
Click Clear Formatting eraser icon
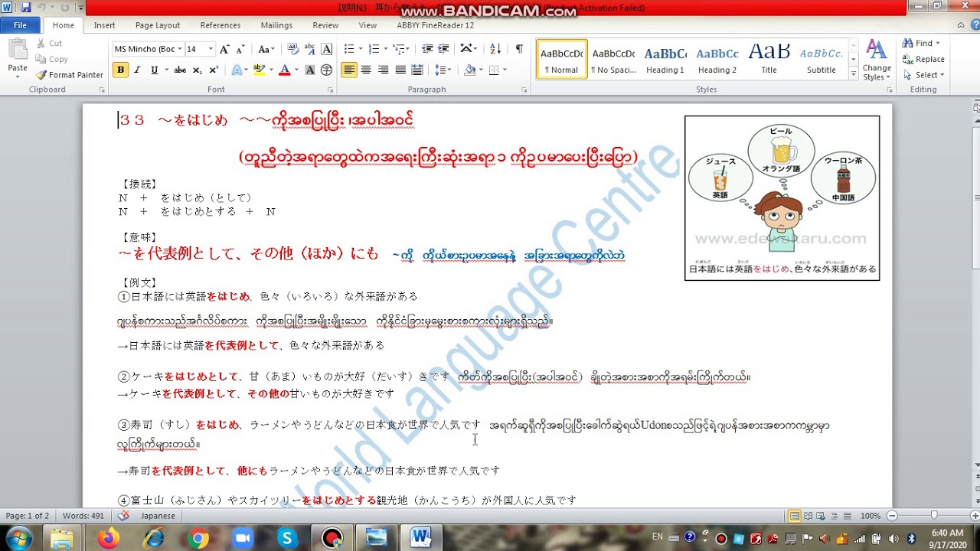(x=293, y=49)
